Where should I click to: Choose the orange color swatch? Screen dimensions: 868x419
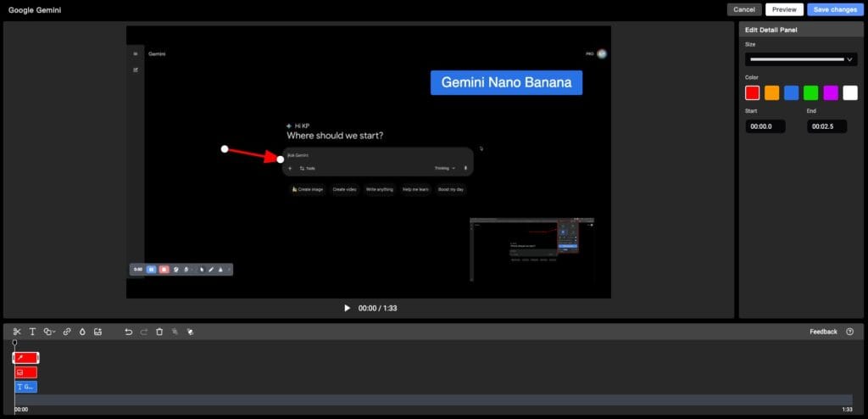pos(771,92)
